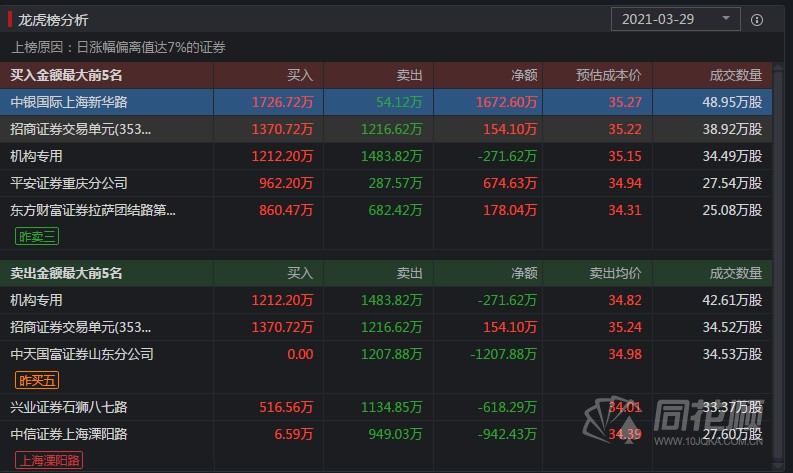Click buy amount 516.56万
This screenshot has width=793, height=473.
click(x=286, y=407)
